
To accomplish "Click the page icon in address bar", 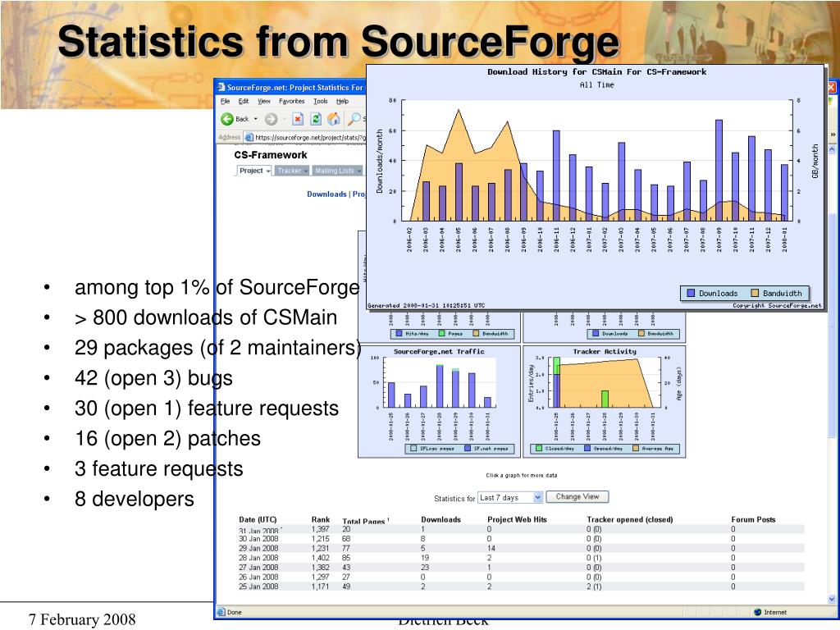I will click(x=249, y=137).
